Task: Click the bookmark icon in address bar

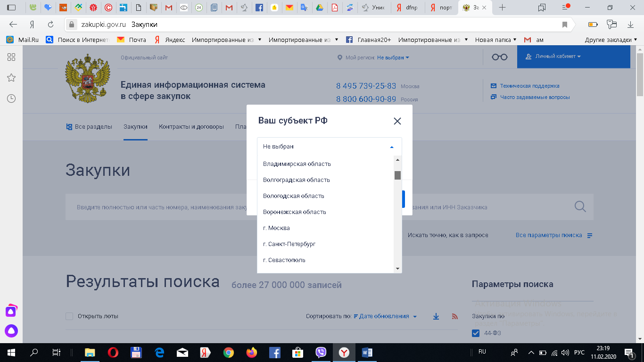Action: 564,25
